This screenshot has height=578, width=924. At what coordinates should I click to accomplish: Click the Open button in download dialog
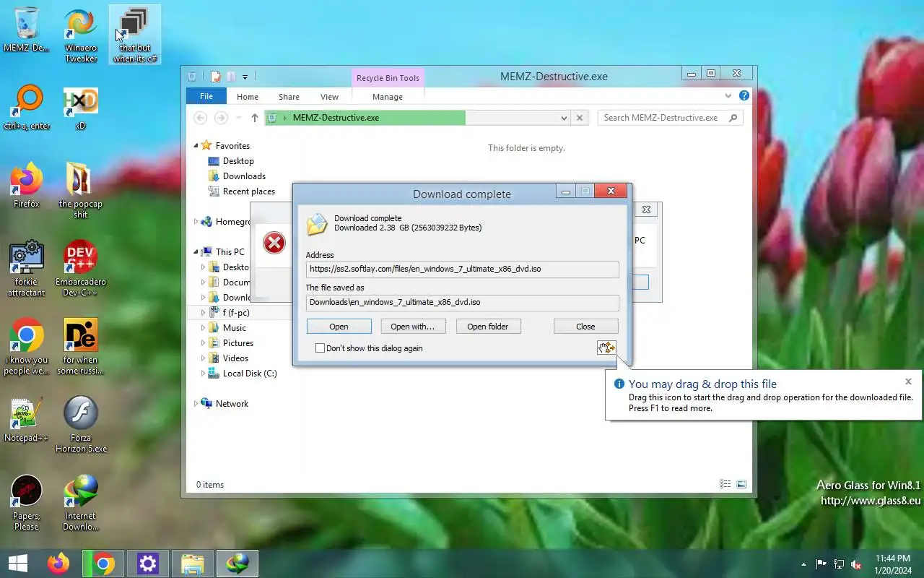339,327
